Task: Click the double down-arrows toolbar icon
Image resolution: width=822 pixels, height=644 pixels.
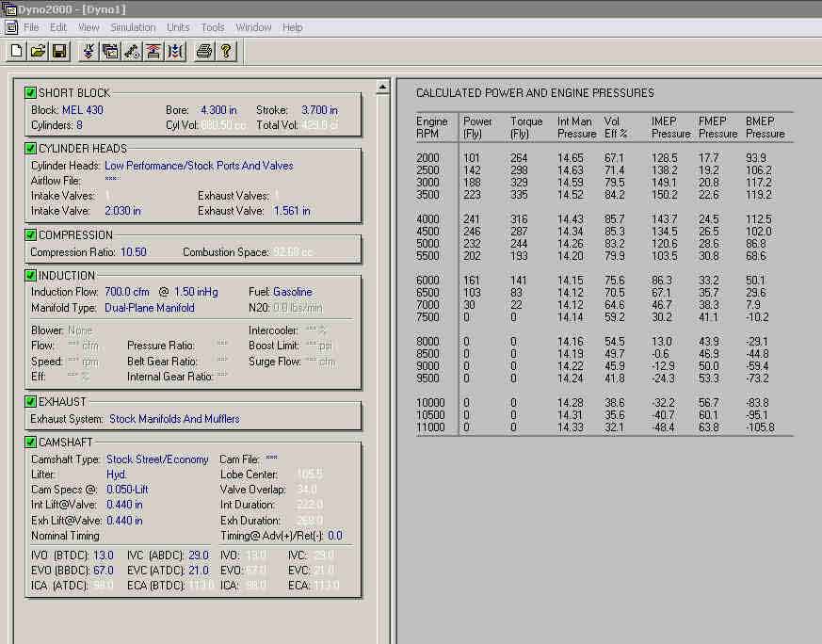Action: 89,51
